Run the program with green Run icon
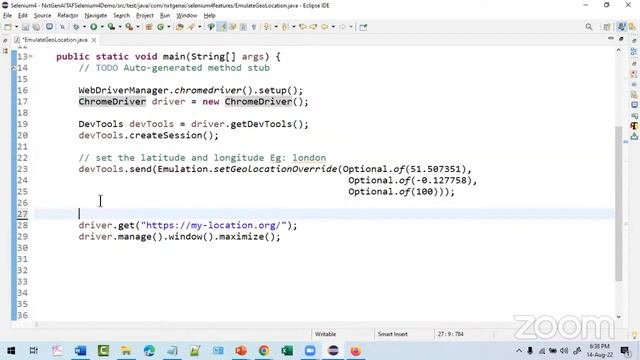 click(x=94, y=27)
